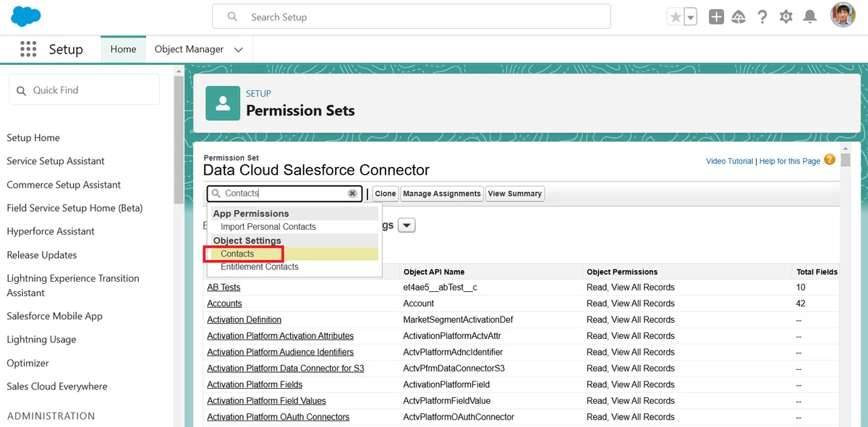Expand the favorites list dropdown arrow
Screen dimensions: 868x427
691,17
